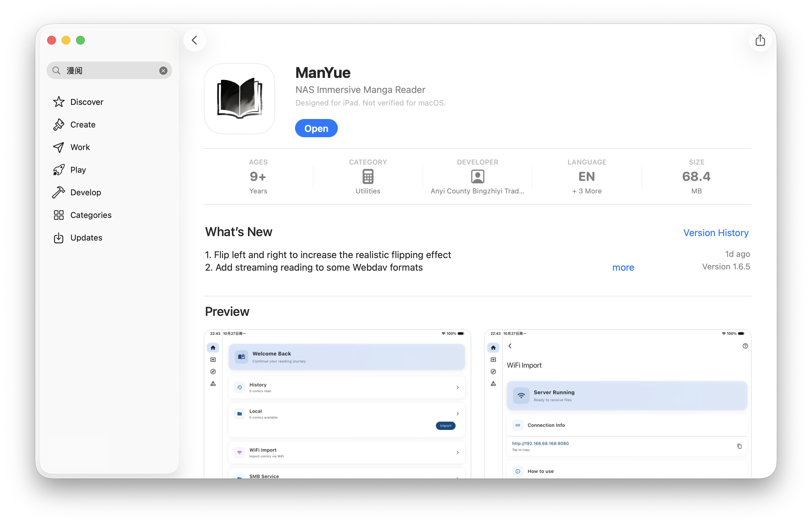Image resolution: width=812 pixels, height=525 pixels.
Task: Open the share menu icon
Action: 760,40
